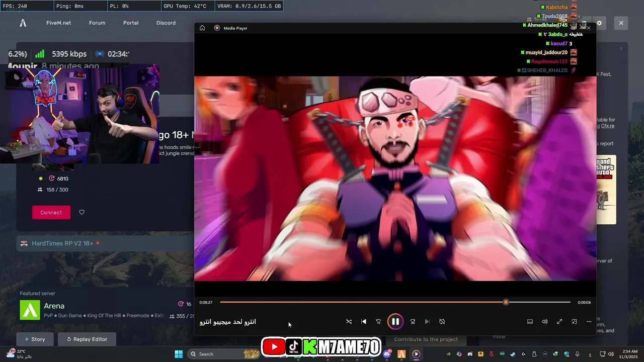Viewport: 644px width, 362px height.
Task: Select HardTimes RP V2 18+ server entry
Action: pyautogui.click(x=105, y=243)
